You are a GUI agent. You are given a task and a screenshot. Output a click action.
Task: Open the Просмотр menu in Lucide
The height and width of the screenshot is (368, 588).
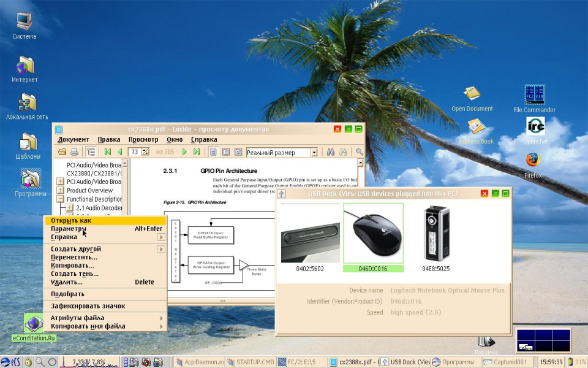pos(143,139)
